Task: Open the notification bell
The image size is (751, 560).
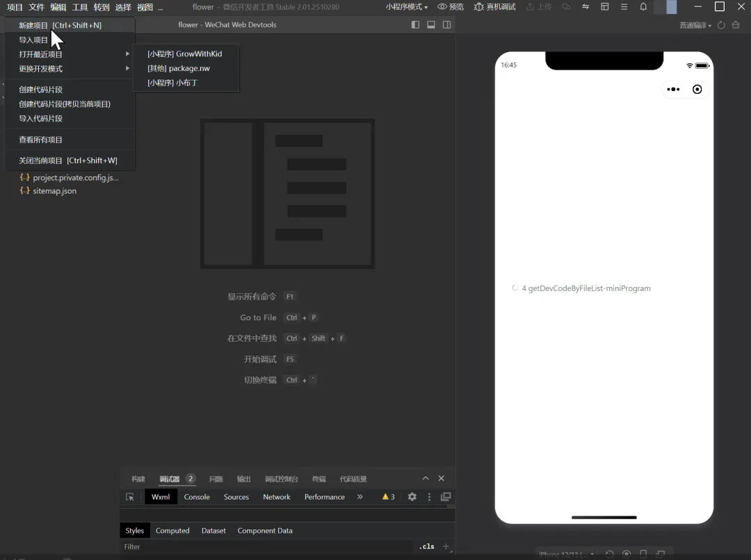Action: coord(643,7)
